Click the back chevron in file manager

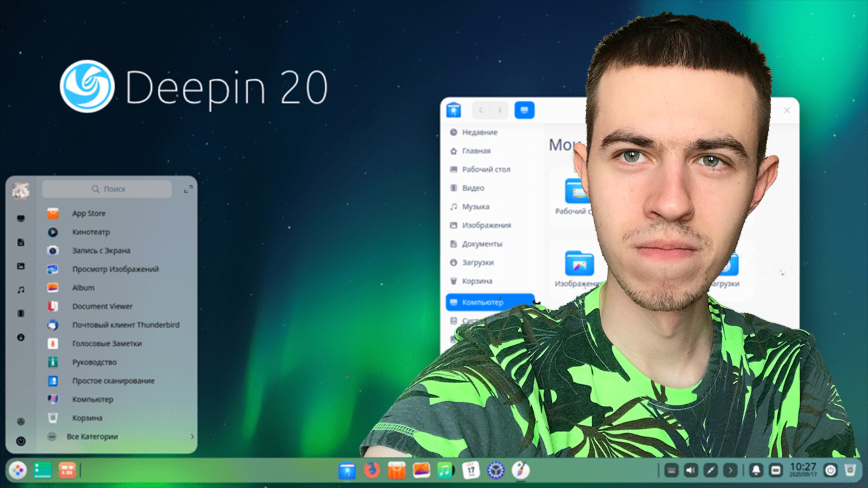point(480,110)
